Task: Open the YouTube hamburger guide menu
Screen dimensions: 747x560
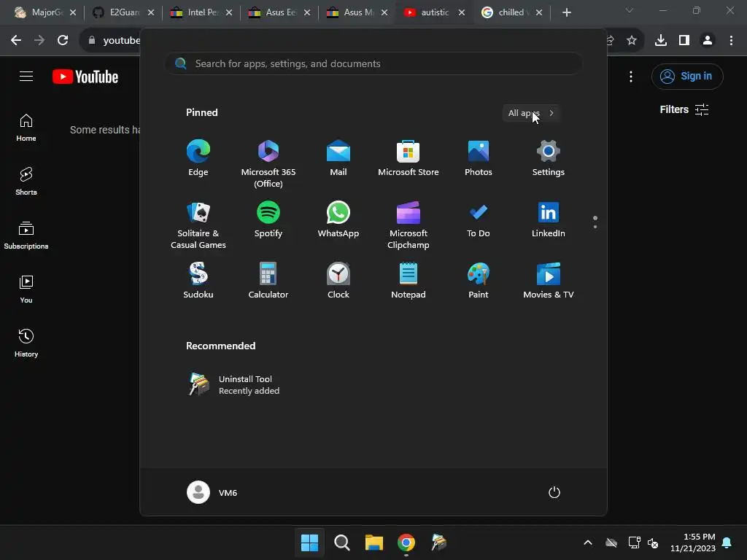Action: pos(26,76)
